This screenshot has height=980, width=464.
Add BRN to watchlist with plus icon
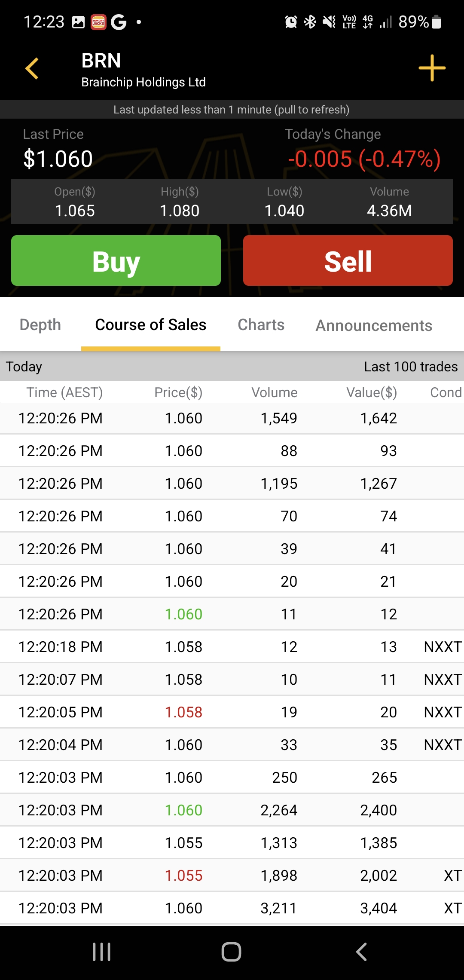(x=432, y=68)
